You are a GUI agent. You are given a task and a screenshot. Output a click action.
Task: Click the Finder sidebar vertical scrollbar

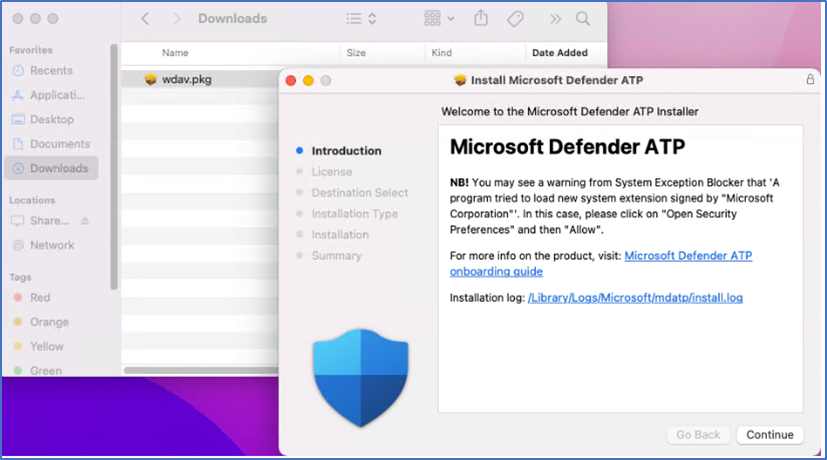pyautogui.click(x=113, y=167)
